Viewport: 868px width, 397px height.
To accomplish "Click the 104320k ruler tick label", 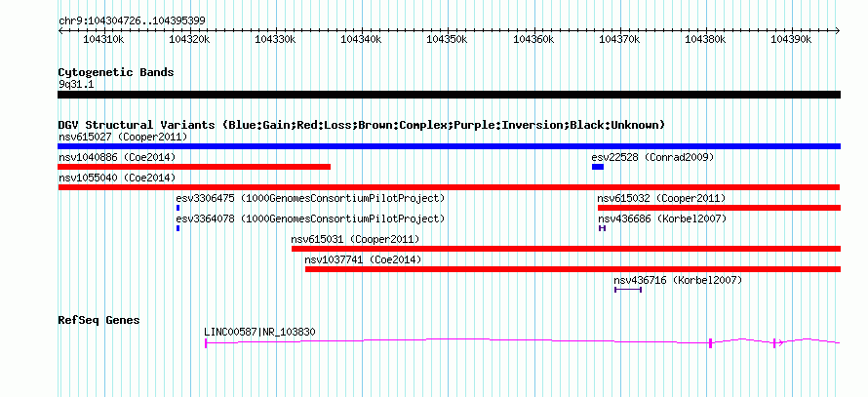I will click(189, 39).
